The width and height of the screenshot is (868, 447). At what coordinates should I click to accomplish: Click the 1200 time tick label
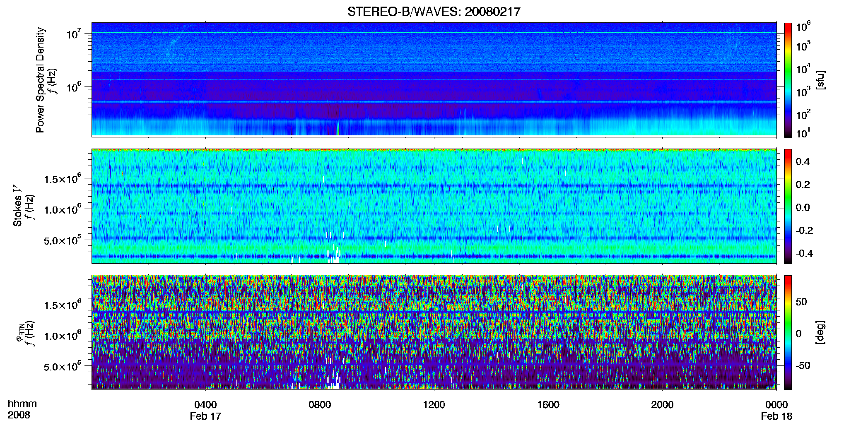pyautogui.click(x=434, y=405)
